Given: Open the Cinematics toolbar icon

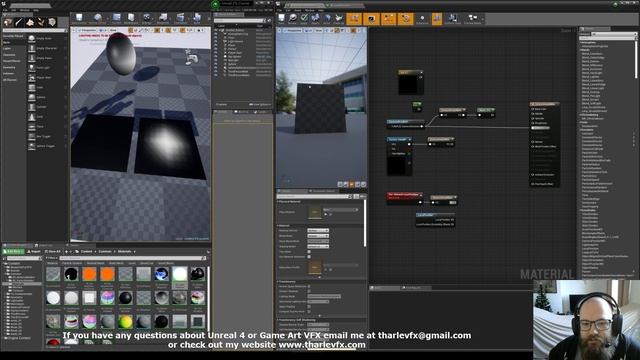Looking at the screenshot, I should pos(180,18).
